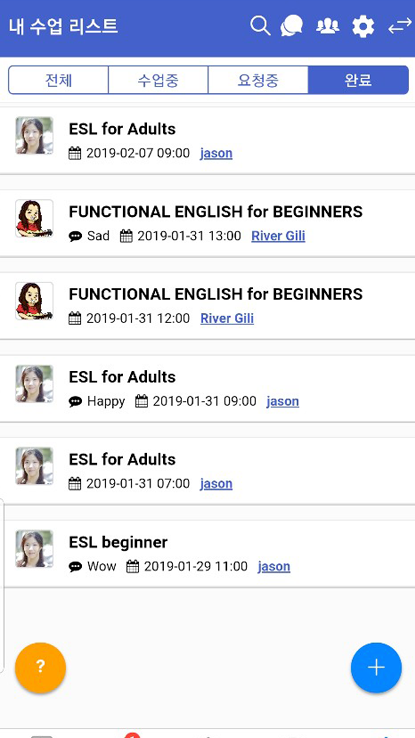Viewport: 415px width, 738px height.
Task: Open settings gear icon
Action: 363,26
